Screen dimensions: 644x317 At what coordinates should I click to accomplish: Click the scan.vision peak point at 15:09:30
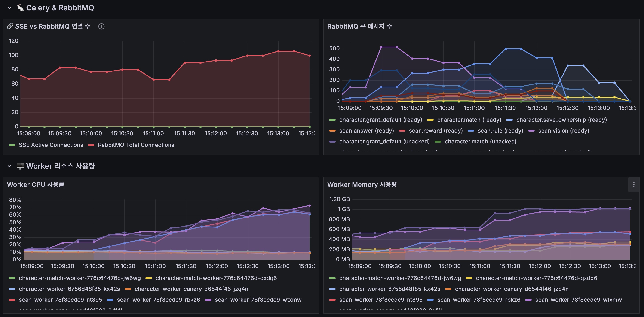coord(381,47)
